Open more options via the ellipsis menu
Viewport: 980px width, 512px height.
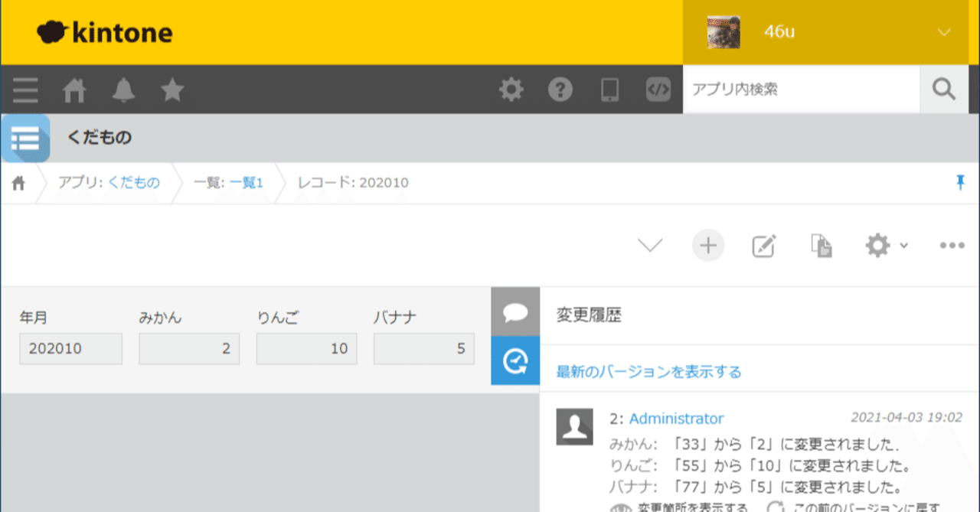coord(952,245)
